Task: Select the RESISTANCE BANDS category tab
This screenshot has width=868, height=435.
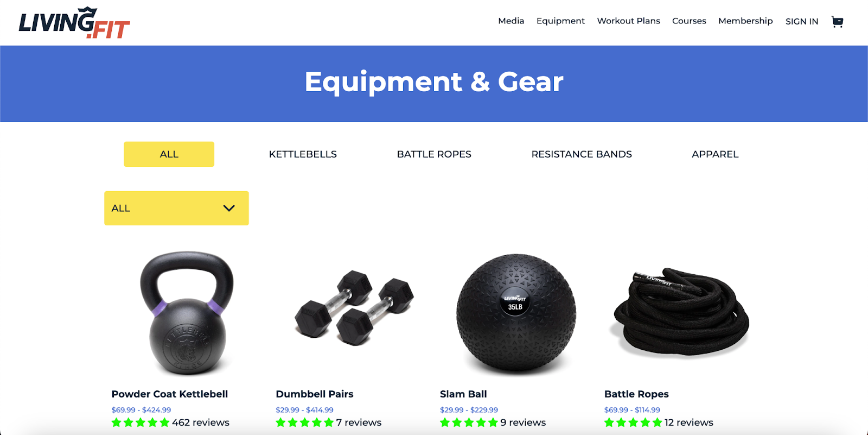Action: click(x=582, y=154)
